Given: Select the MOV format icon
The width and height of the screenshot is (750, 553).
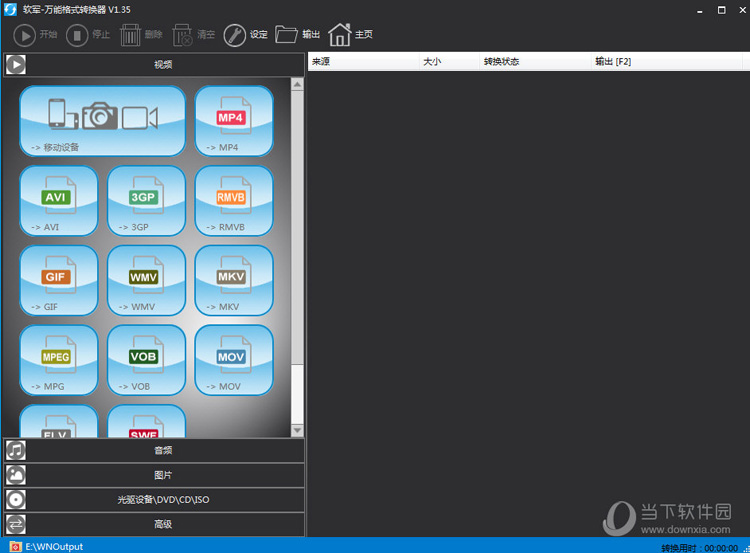Looking at the screenshot, I should click(x=233, y=360).
